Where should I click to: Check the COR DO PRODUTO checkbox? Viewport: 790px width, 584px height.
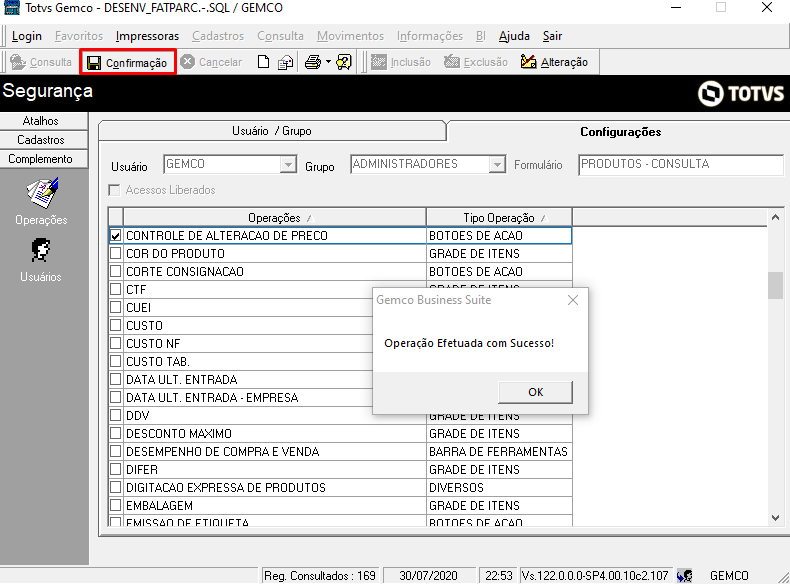click(x=116, y=253)
